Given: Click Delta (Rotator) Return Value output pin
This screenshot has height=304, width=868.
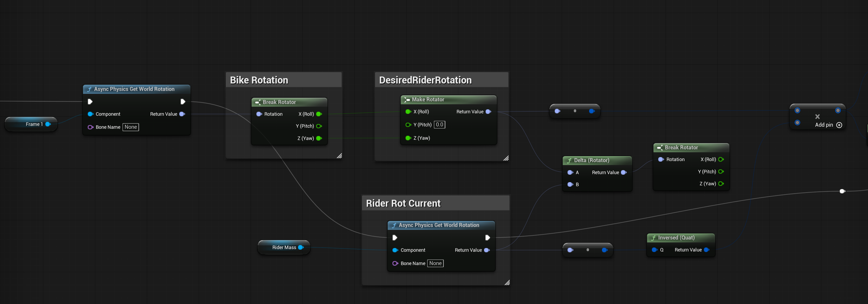Looking at the screenshot, I should click(624, 172).
